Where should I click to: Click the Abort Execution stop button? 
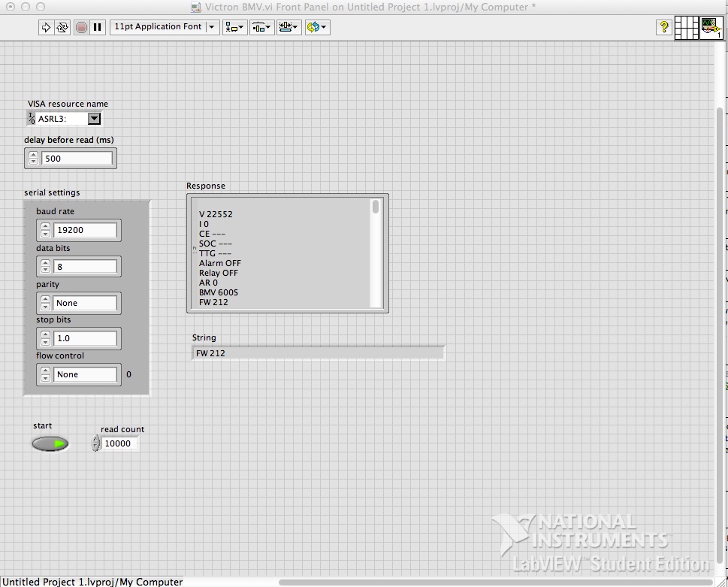click(81, 27)
